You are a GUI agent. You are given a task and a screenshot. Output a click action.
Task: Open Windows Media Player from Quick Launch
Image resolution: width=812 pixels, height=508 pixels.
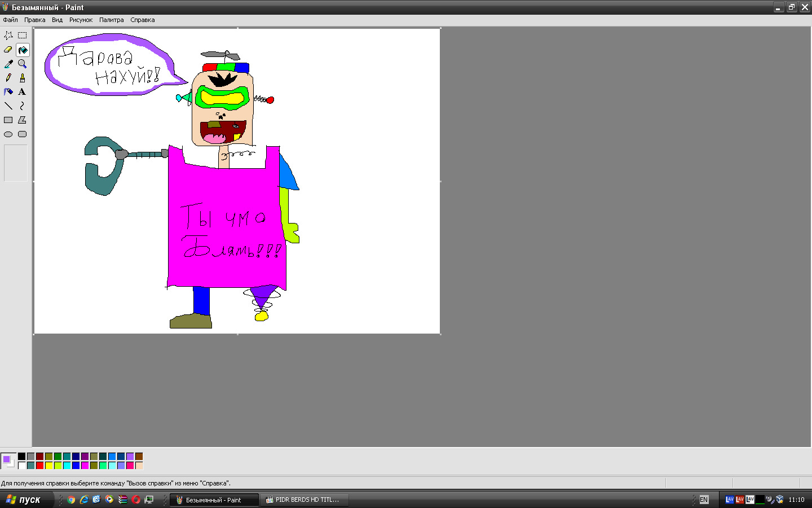coord(109,500)
